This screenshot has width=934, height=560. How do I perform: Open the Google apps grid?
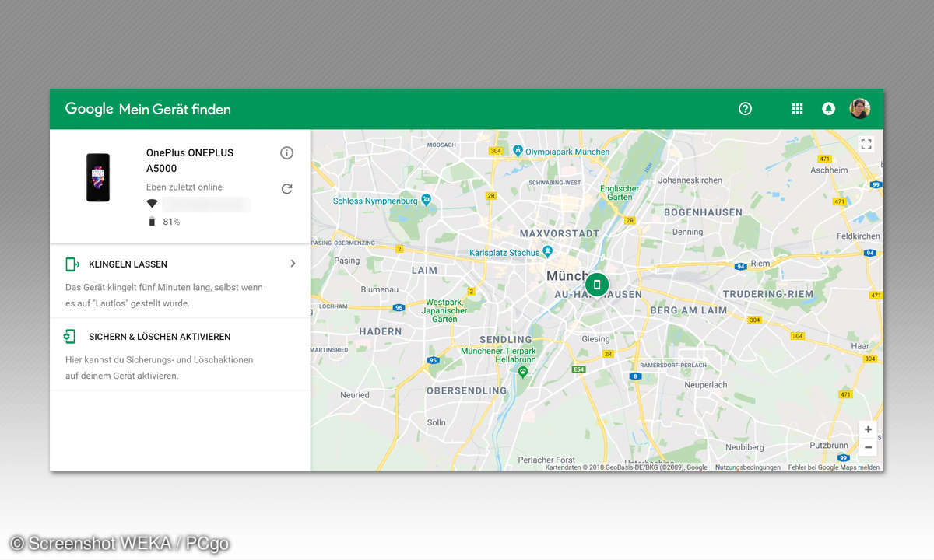point(797,109)
